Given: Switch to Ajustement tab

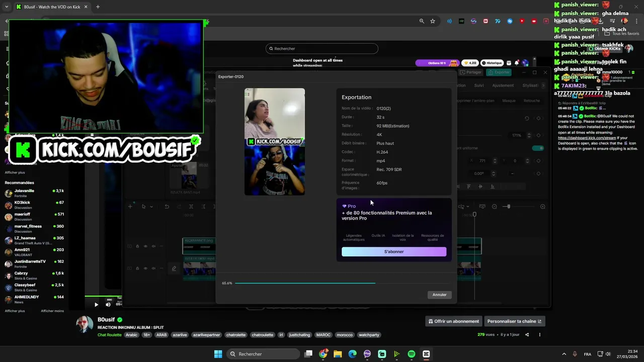Looking at the screenshot, I should (x=503, y=85).
